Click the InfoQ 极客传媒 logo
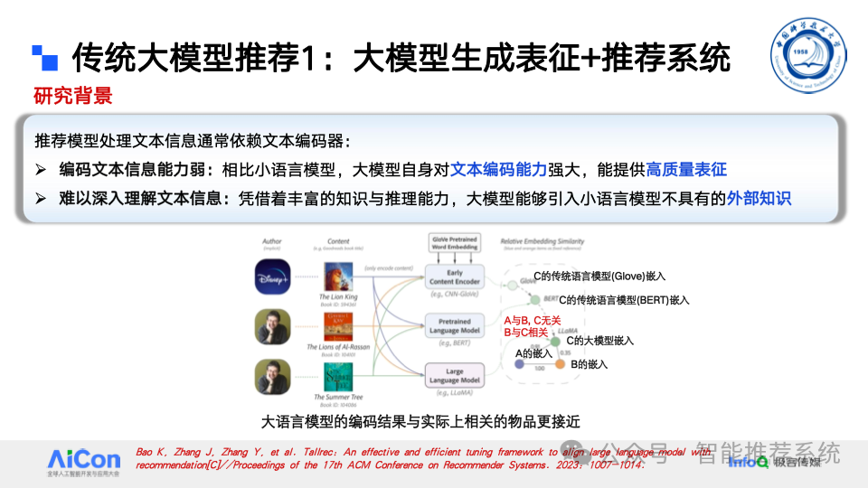Viewport: 868px width, 488px height. click(775, 462)
